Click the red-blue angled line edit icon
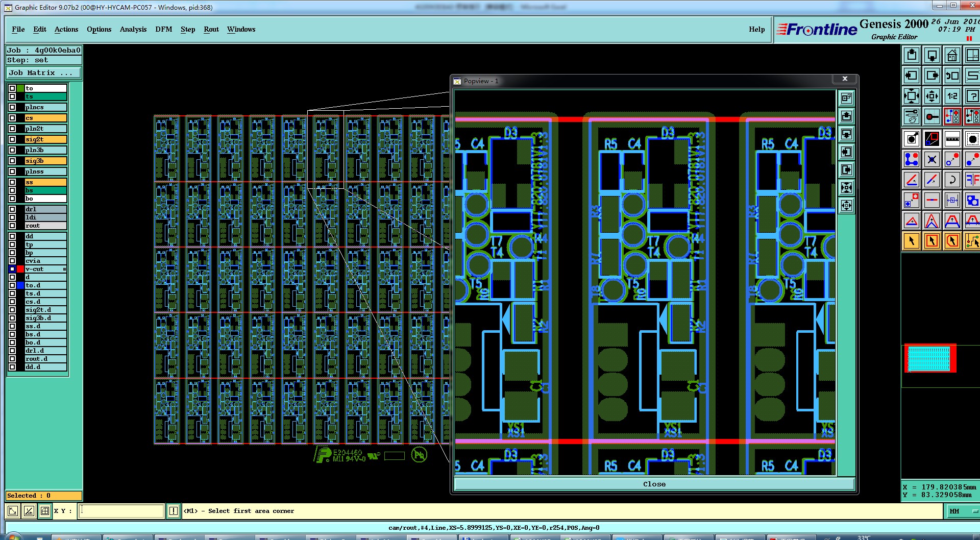Screen dimensions: 980x540 click(x=912, y=180)
